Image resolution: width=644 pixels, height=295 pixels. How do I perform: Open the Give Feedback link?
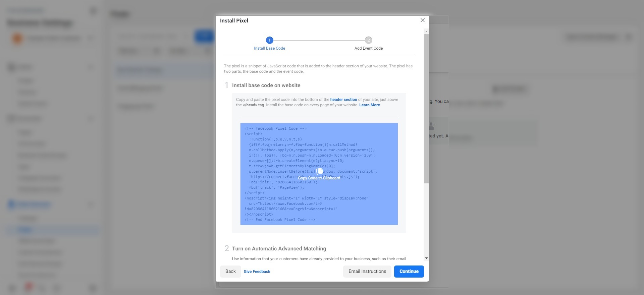(257, 272)
